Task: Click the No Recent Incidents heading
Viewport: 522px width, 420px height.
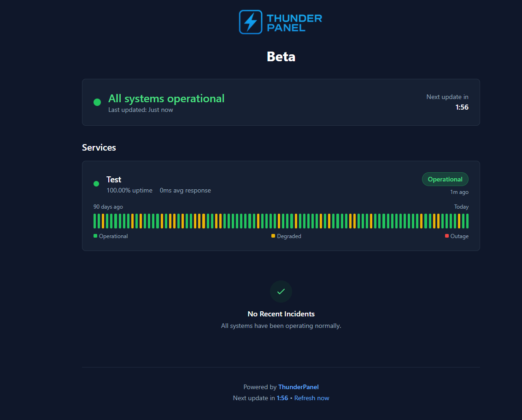Action: click(x=281, y=314)
